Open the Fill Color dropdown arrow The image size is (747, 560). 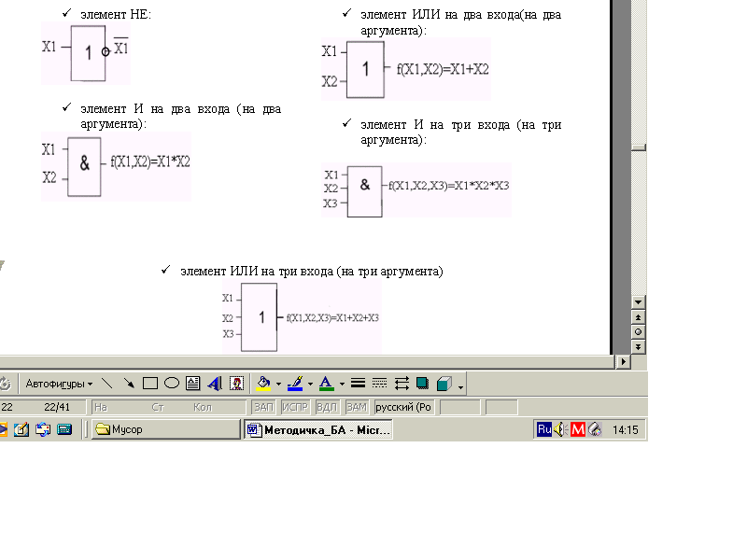tap(278, 384)
